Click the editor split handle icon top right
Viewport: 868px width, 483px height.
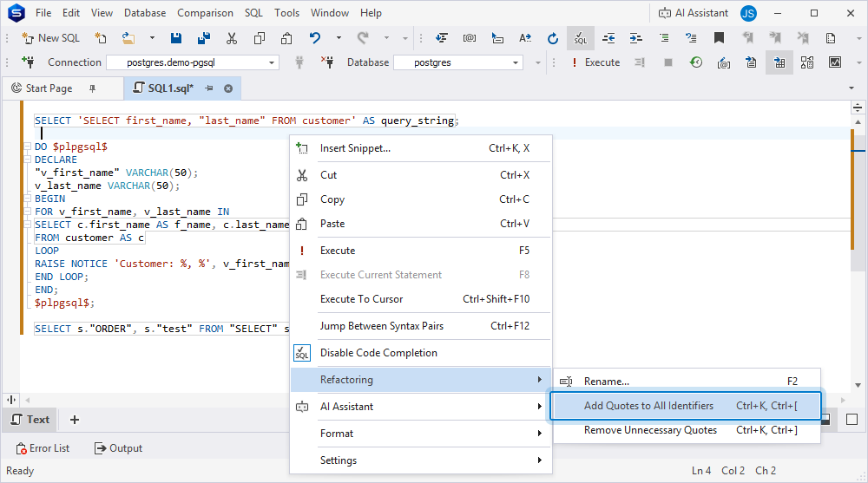tap(858, 108)
